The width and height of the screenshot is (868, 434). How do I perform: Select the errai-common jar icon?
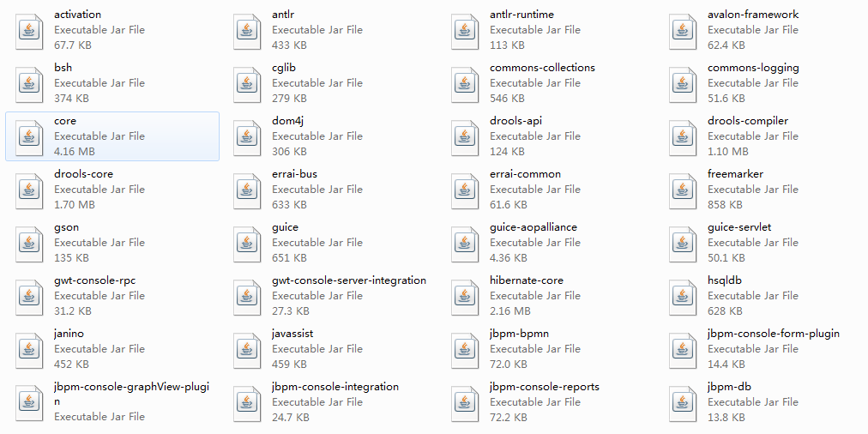coord(465,190)
